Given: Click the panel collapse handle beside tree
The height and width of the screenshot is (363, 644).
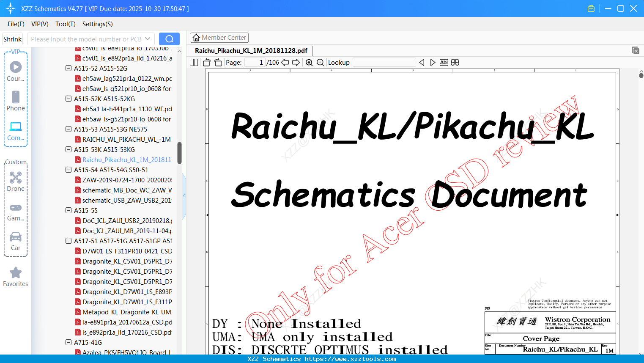Looking at the screenshot, I should point(184,196).
